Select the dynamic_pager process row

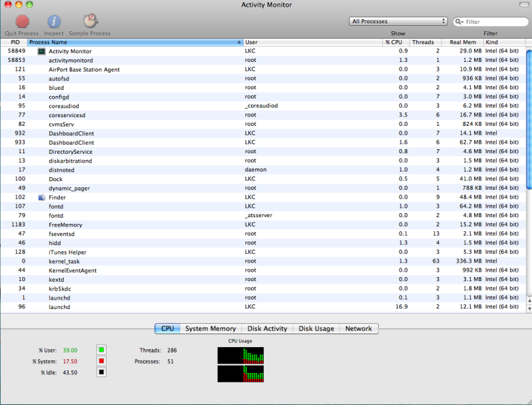click(x=263, y=189)
